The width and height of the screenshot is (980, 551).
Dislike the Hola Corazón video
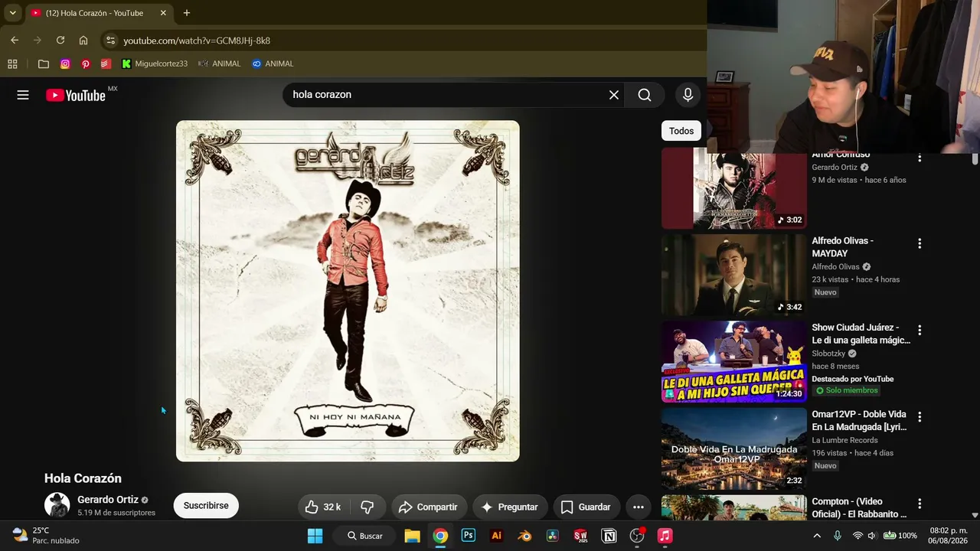point(367,507)
